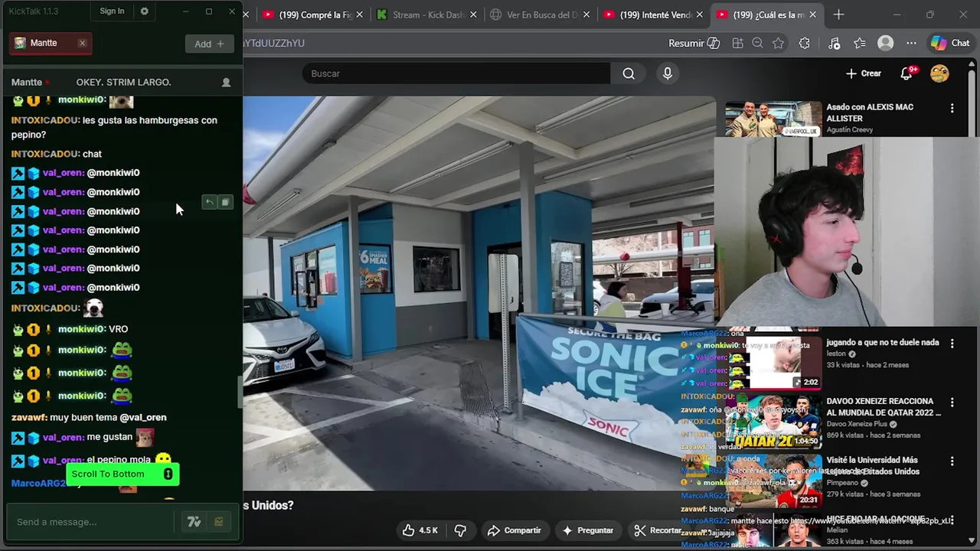
Task: Open browser profile avatar
Action: [x=886, y=44]
